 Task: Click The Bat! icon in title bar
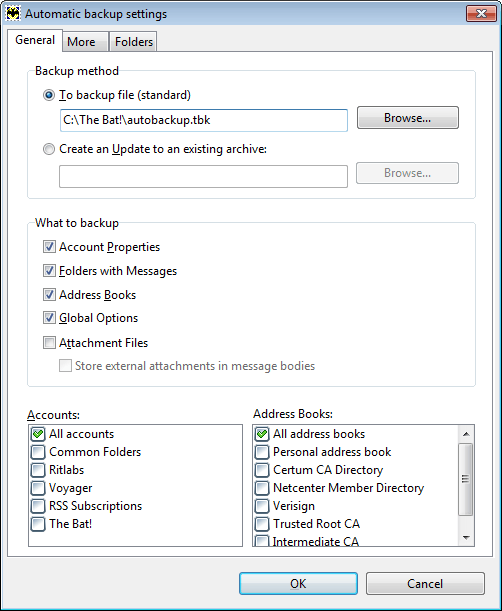(13, 14)
